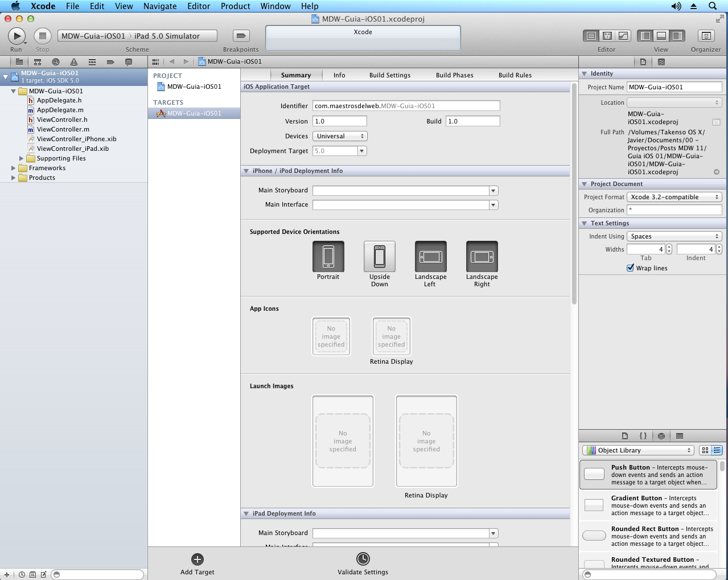Open the Debug navigator

(x=92, y=61)
